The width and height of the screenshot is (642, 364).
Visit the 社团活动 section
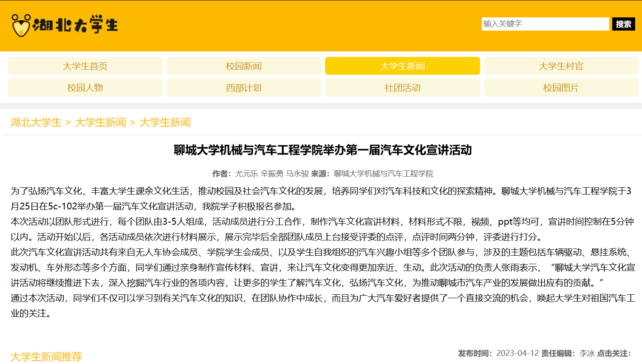(x=402, y=88)
